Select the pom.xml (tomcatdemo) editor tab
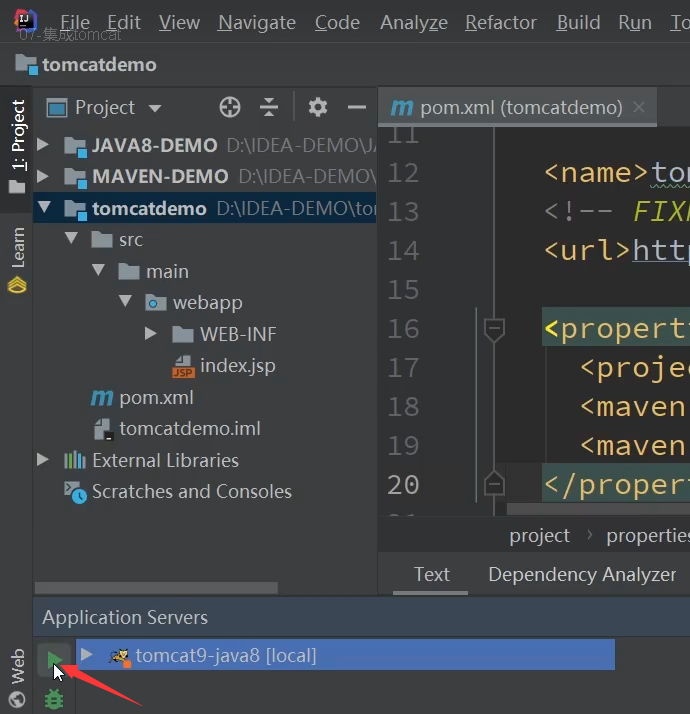 coord(517,108)
